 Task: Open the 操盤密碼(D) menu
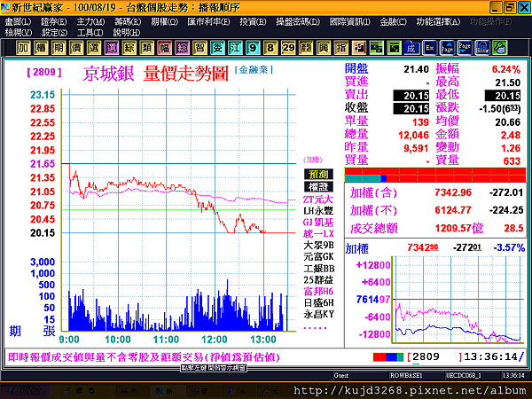tap(298, 22)
